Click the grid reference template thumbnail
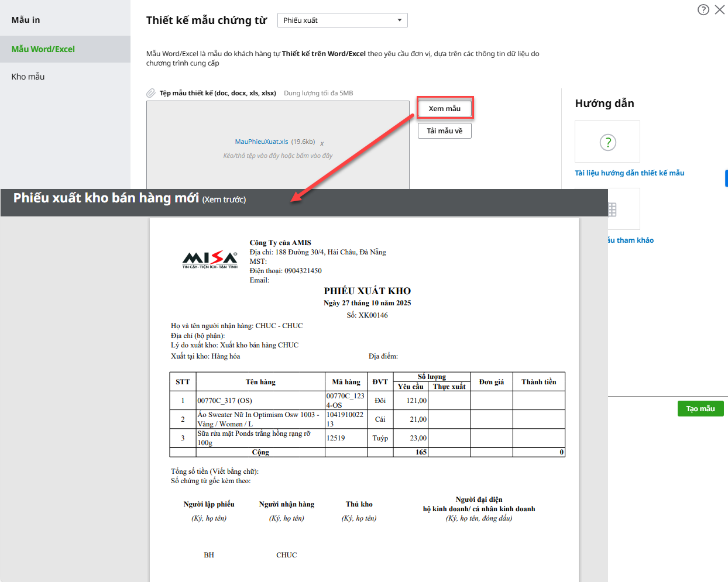728x582 pixels. pos(612,209)
